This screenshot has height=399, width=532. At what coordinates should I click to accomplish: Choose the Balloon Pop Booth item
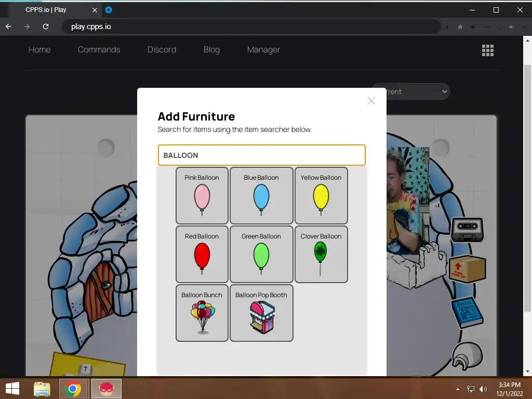coord(261,313)
